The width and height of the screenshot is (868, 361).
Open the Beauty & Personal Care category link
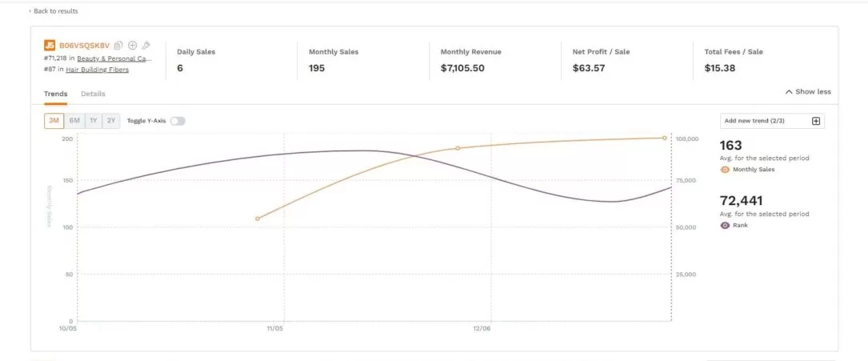point(114,58)
